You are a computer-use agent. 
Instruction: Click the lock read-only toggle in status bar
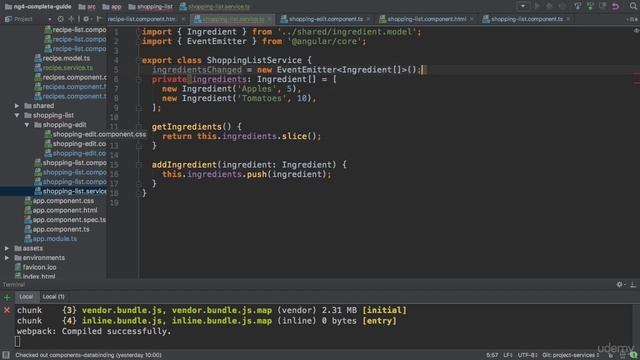tap(611, 355)
